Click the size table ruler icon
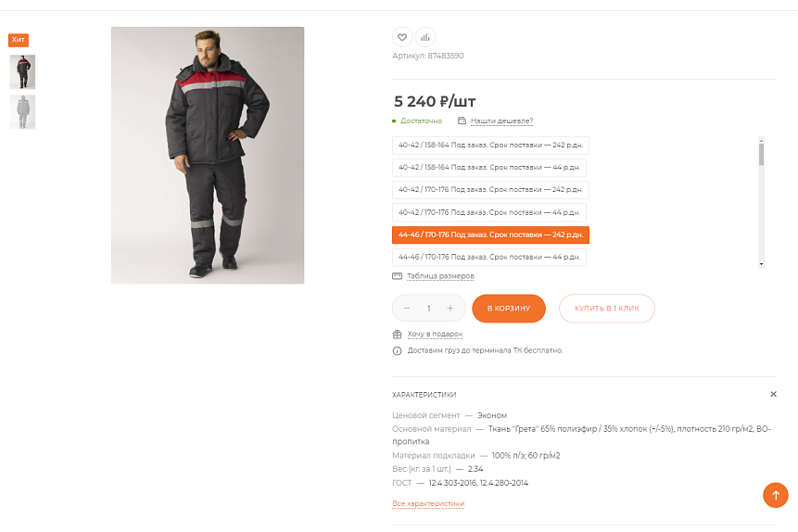 (x=397, y=276)
